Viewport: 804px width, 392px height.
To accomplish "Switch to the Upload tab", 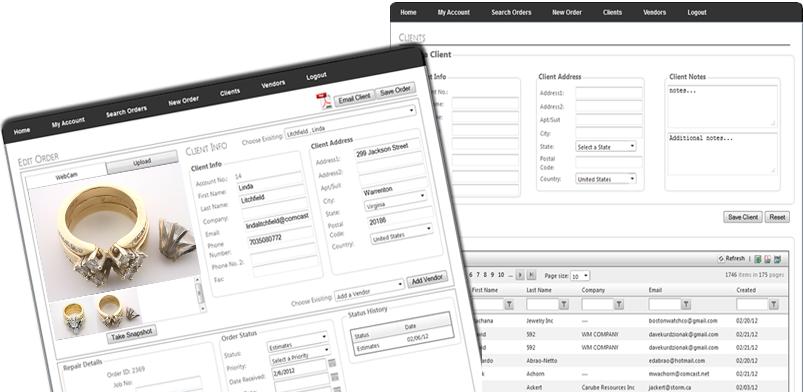I will point(142,162).
